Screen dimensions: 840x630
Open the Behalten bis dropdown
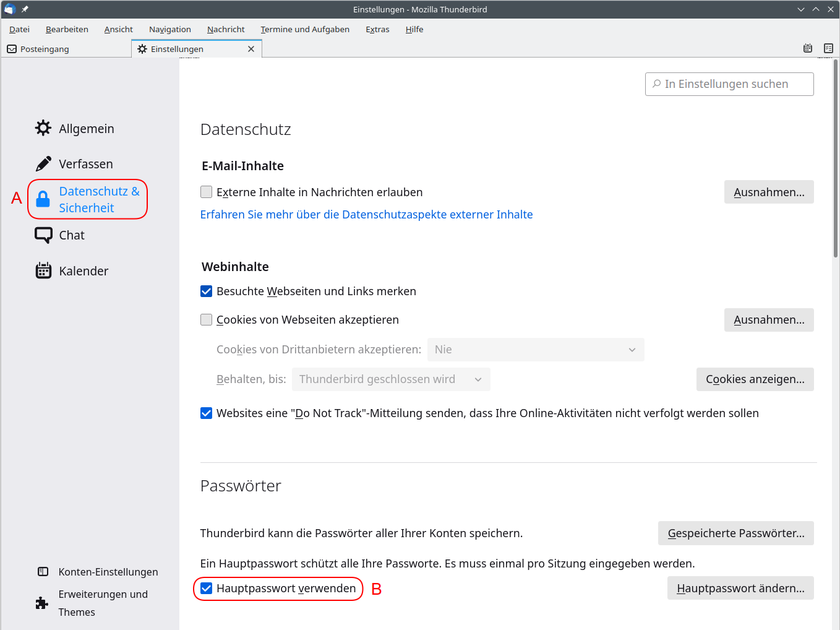[391, 379]
